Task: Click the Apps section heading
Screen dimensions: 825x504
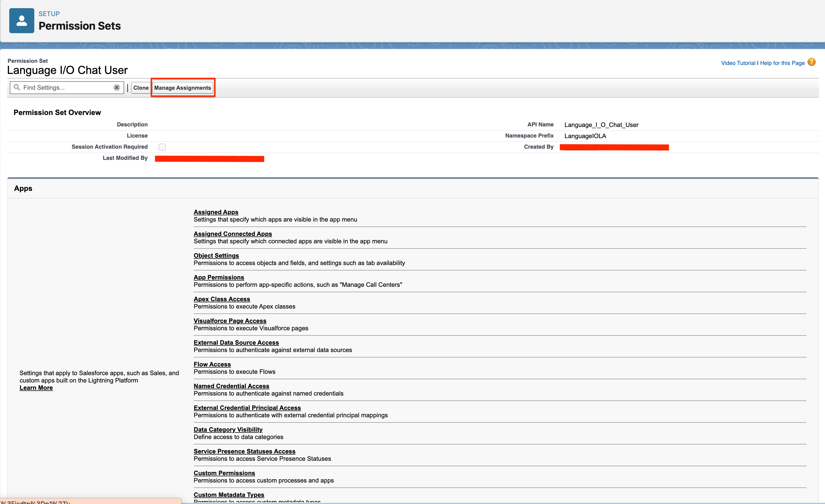Action: point(23,188)
